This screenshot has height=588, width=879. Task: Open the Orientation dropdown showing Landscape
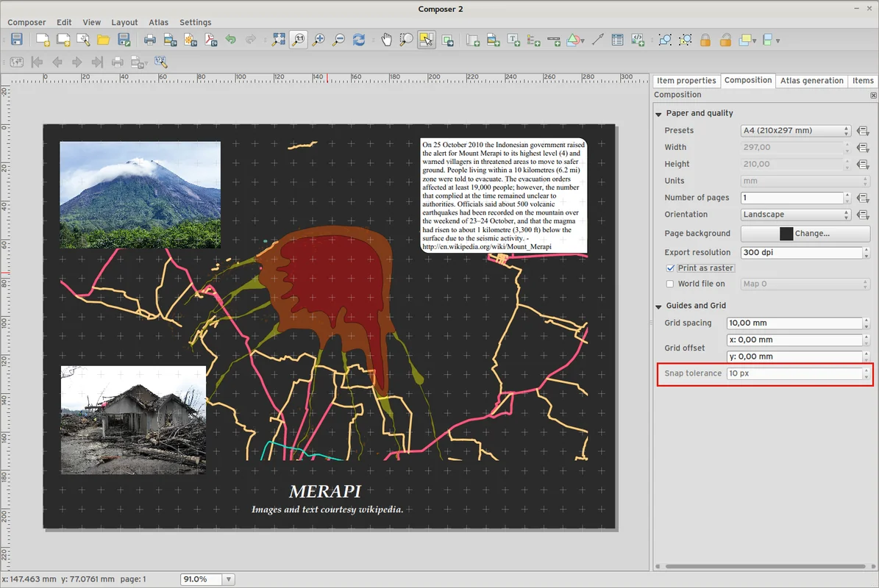[796, 215]
